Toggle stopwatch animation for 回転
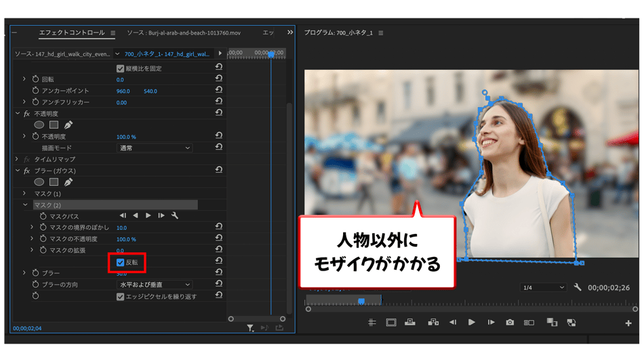 click(36, 79)
